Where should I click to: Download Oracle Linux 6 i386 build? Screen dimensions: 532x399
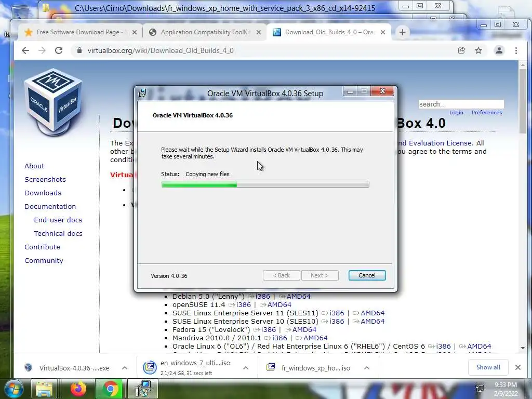coord(444,346)
